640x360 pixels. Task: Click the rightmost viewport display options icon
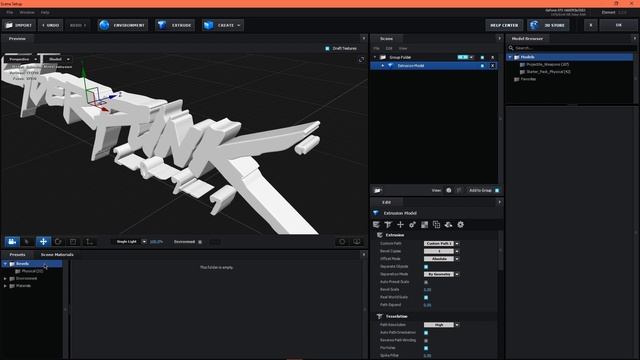[x=357, y=242]
